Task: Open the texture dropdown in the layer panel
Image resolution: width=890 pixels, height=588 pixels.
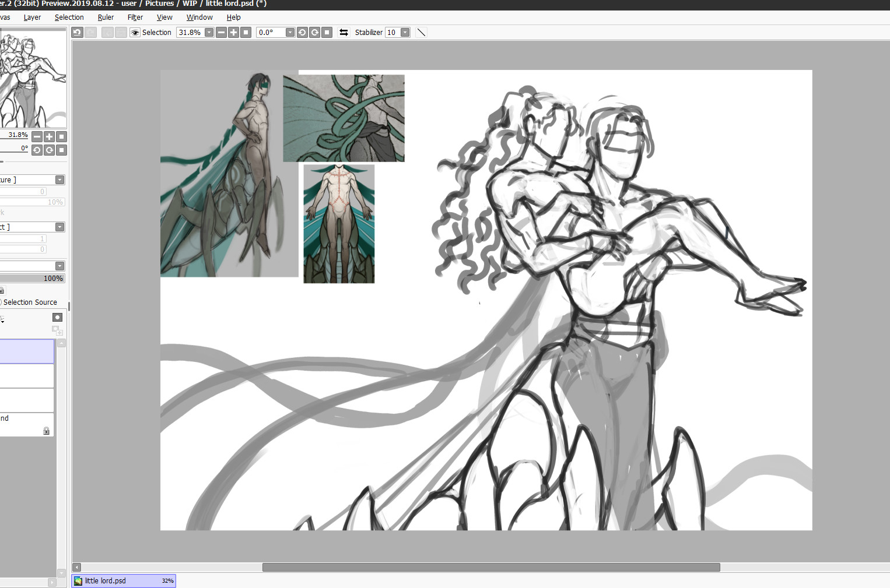Action: coord(59,180)
